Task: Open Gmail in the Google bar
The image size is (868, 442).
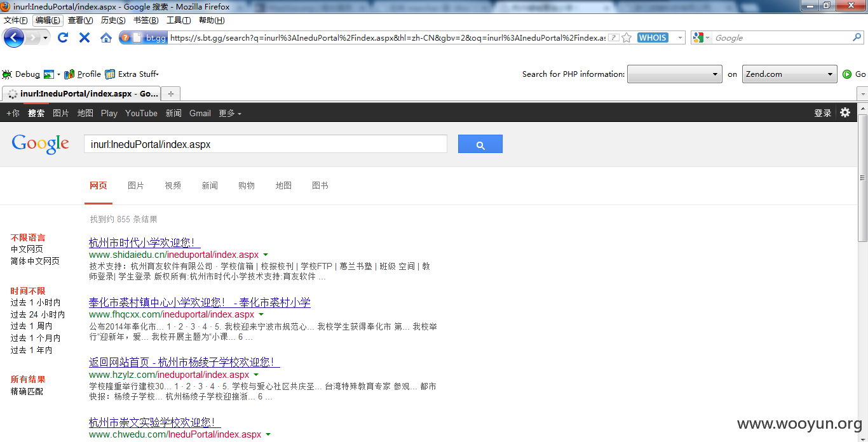Action: (200, 113)
